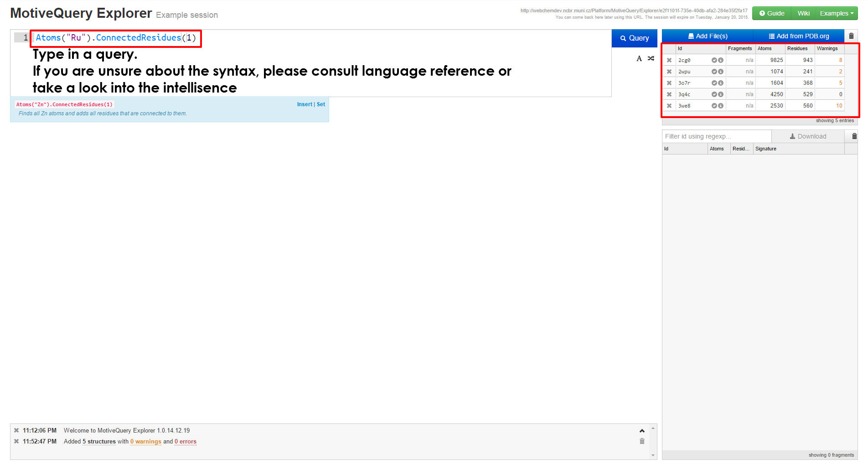Sort fragments by Id column header

[x=685, y=149]
